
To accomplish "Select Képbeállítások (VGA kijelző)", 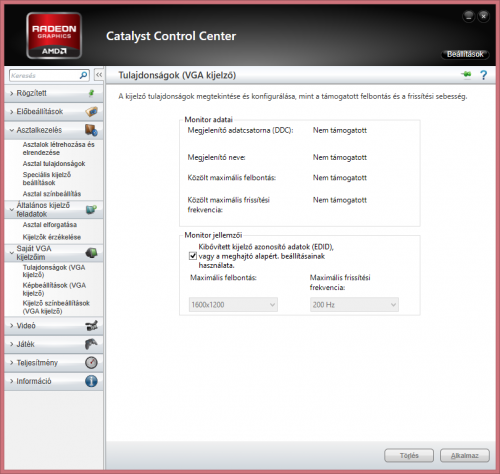I will click(x=54, y=289).
